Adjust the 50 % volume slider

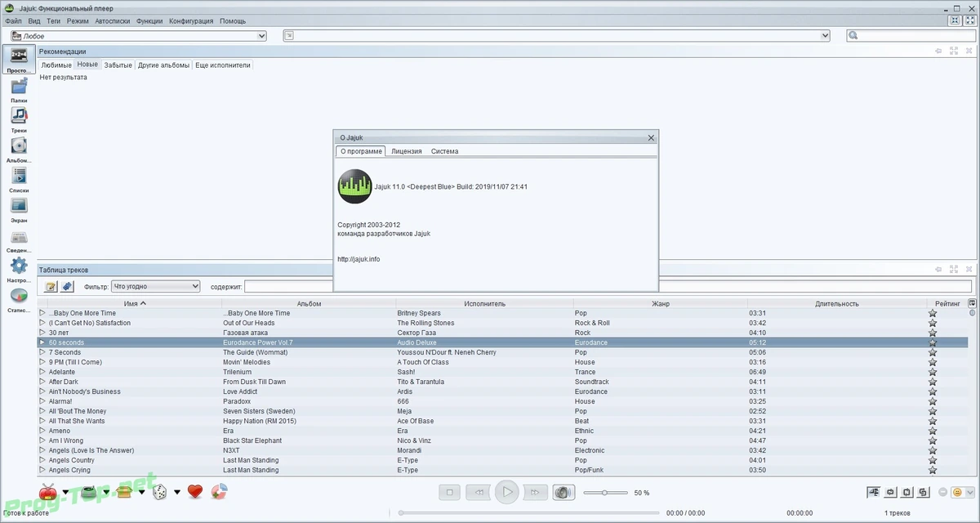coord(604,493)
